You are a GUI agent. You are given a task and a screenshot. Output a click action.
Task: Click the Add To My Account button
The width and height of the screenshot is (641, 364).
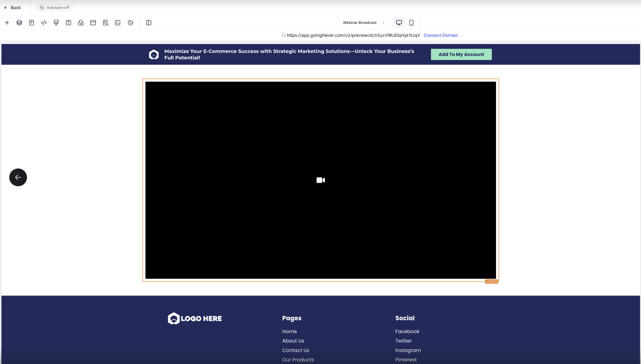click(x=461, y=54)
